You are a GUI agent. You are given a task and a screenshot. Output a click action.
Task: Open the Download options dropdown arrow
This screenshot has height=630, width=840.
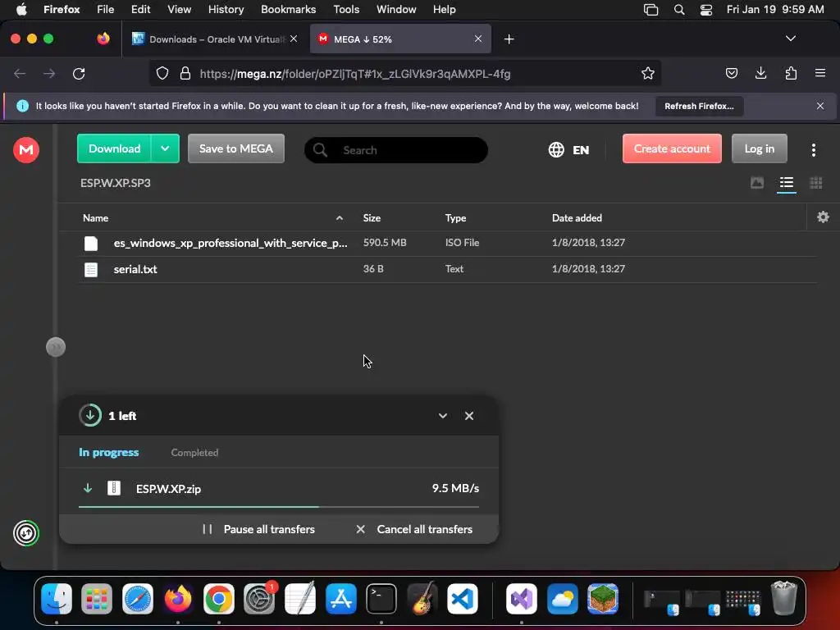[x=165, y=148]
